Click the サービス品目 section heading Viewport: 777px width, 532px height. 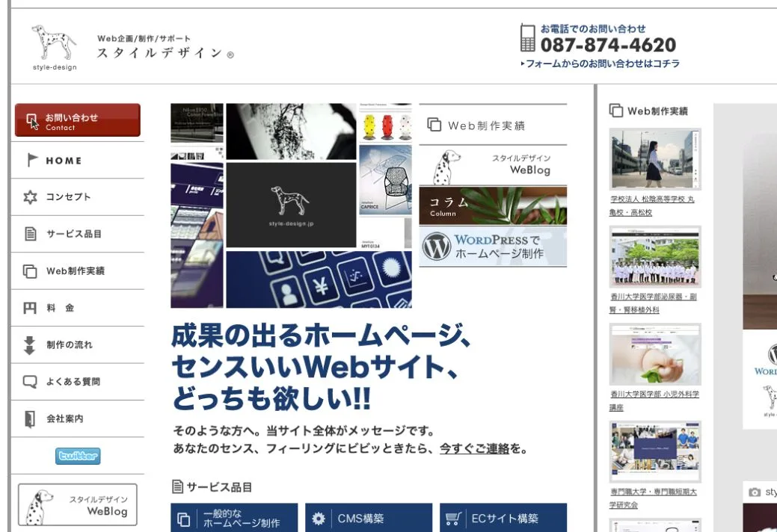pyautogui.click(x=219, y=487)
